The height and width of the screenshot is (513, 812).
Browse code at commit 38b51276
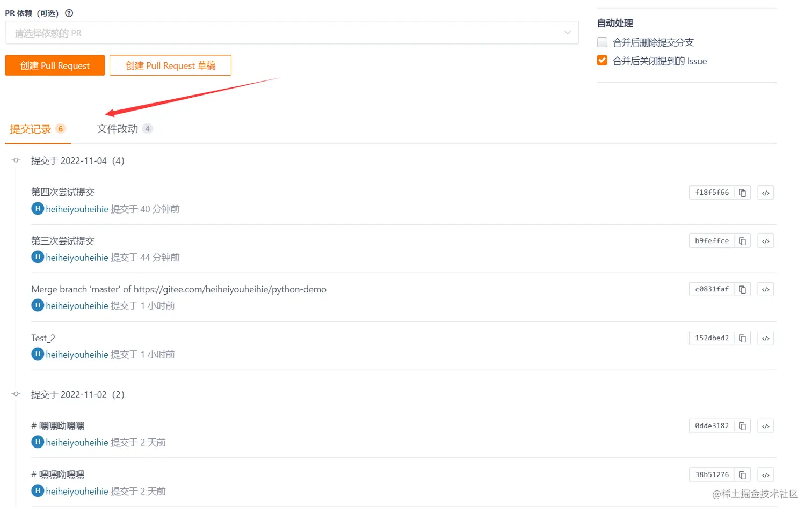click(x=765, y=475)
